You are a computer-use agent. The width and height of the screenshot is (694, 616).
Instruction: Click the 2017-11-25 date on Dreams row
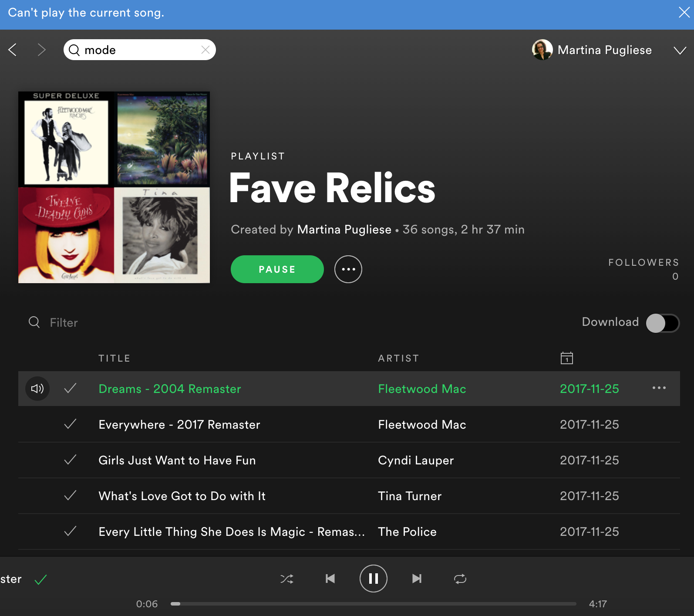590,389
